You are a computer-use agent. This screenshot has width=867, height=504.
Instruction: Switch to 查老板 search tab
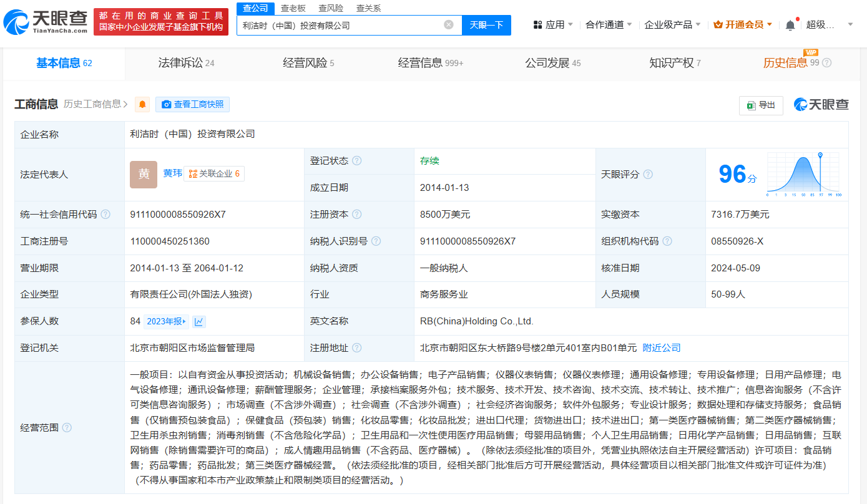pyautogui.click(x=293, y=8)
